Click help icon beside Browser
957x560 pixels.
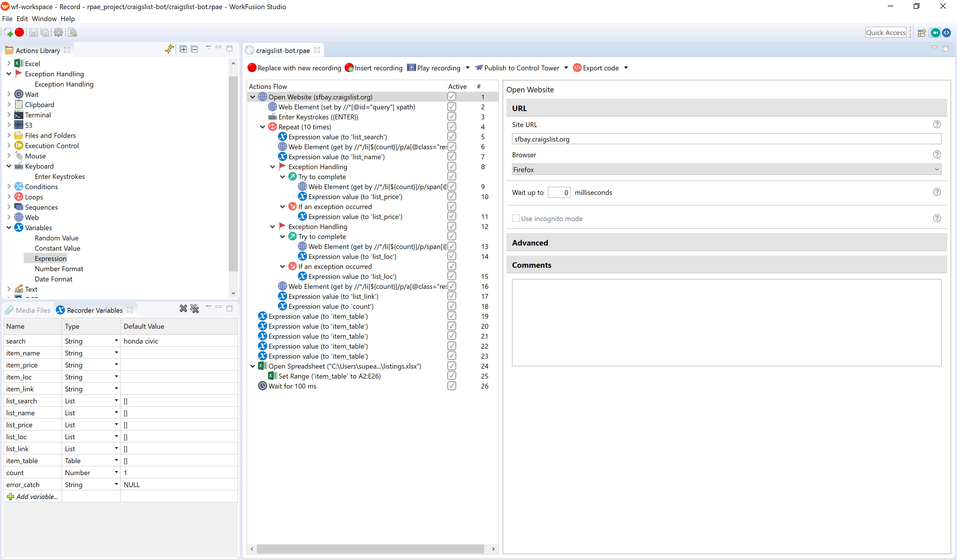[937, 154]
